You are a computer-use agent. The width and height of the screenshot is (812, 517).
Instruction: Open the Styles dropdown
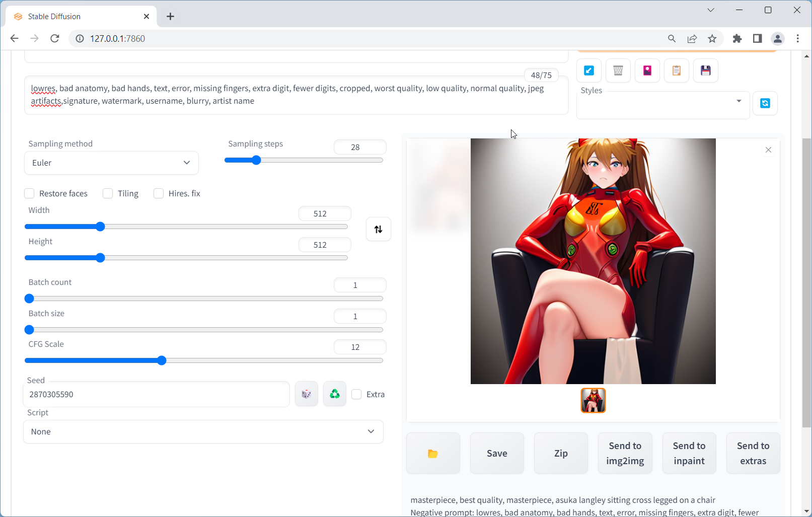tap(662, 105)
